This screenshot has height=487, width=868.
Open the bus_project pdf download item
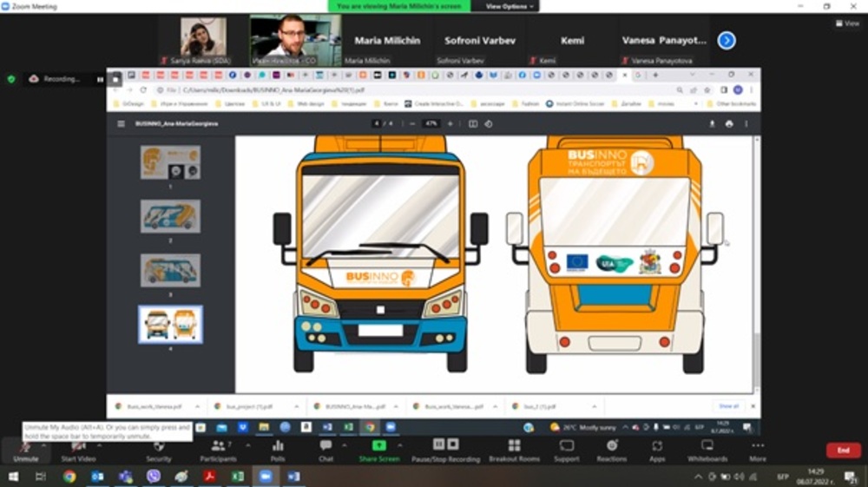tap(250, 407)
